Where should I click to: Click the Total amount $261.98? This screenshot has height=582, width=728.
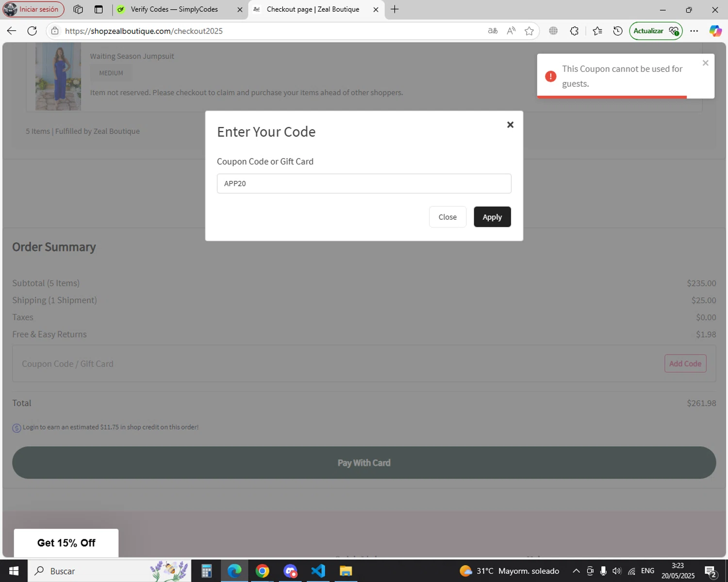tap(701, 403)
